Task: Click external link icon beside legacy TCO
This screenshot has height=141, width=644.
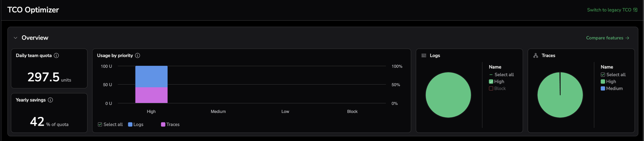Action: tap(635, 10)
